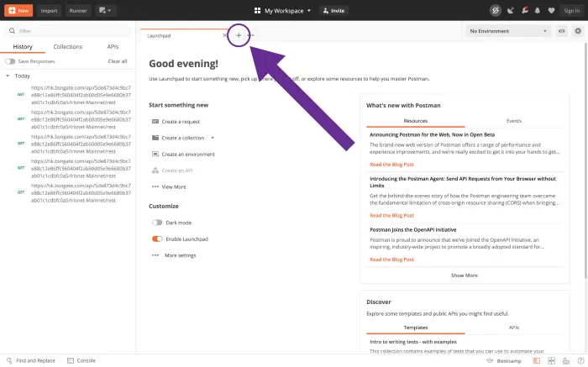Viewport: 588px width, 367px height.
Task: Toggle sidebar layout icon in status bar
Action: pyautogui.click(x=537, y=360)
